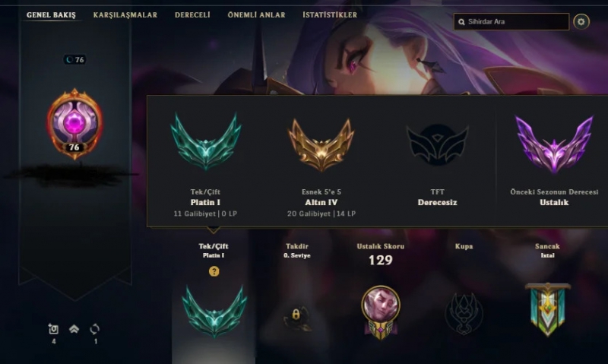Click the Sihirdar Ara search field
The height and width of the screenshot is (364, 608).
pyautogui.click(x=511, y=22)
